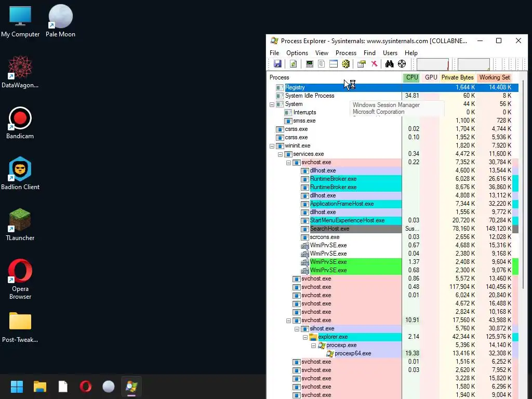Click the Show Process Tree toolbar icon
Image resolution: width=532 pixels, height=399 pixels.
[x=321, y=64]
